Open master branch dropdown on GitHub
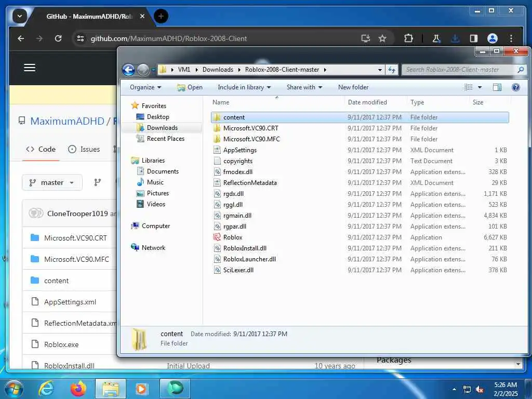Screen dimensions: 532x399 click(52, 182)
